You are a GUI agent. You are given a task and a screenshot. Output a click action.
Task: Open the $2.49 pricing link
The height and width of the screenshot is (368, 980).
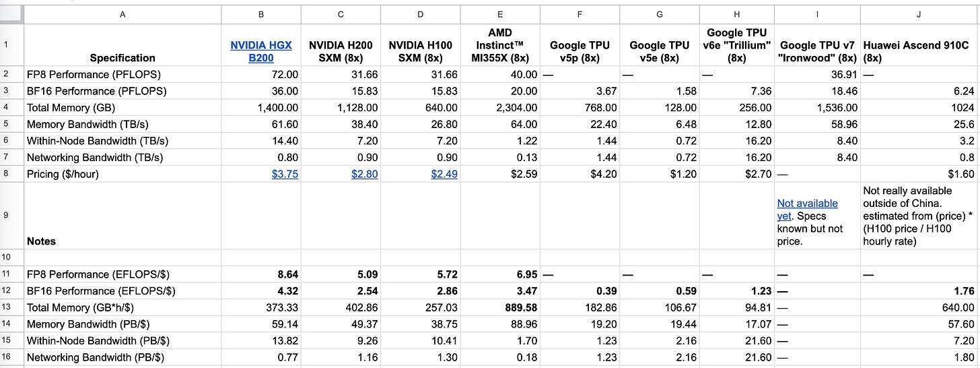[444, 174]
